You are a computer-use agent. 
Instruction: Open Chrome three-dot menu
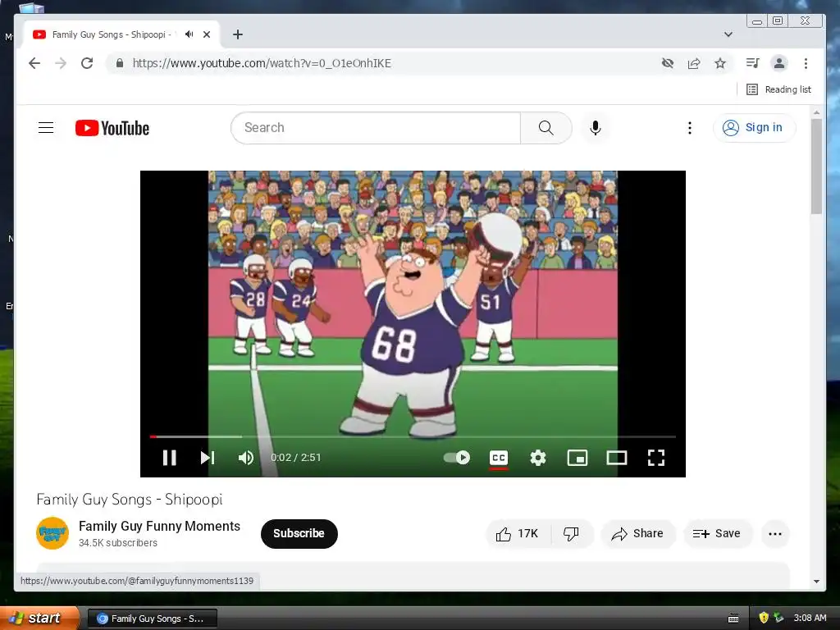coord(806,63)
